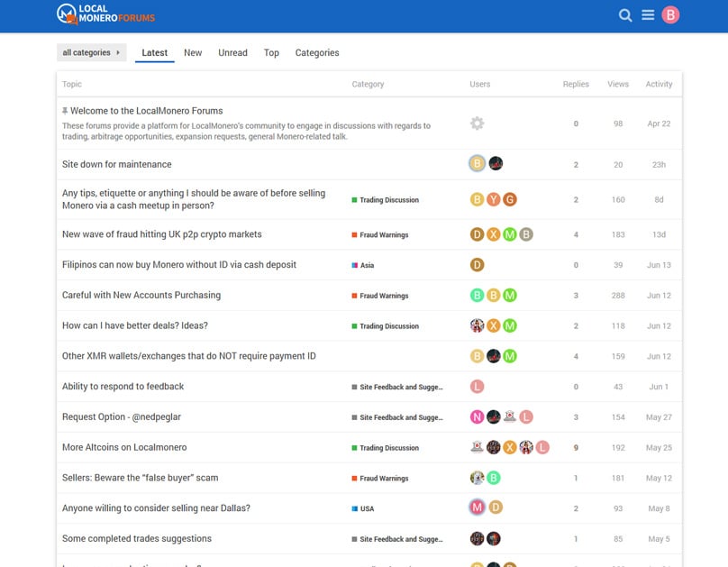
Task: Click pinned icon beside Welcome topic
Action: coord(65,111)
